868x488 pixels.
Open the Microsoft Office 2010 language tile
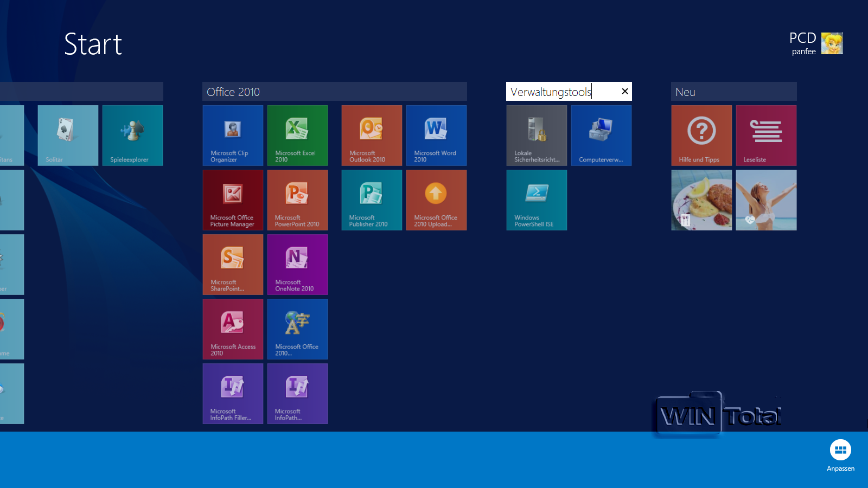[x=297, y=329]
